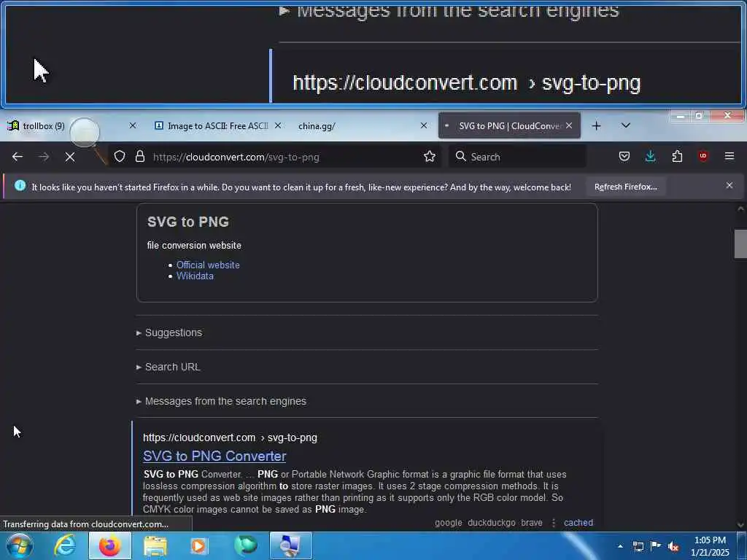List all tabs with the chevron
Screen dimensions: 747x560
click(x=625, y=125)
